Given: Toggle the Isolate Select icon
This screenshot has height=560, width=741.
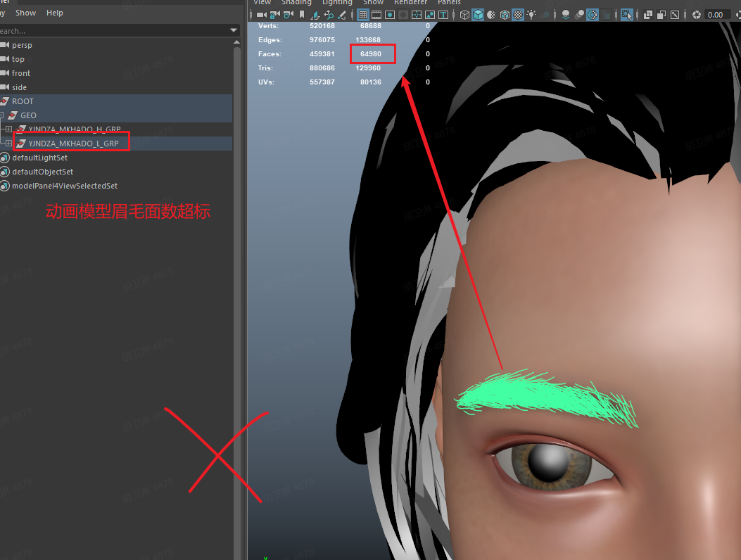Looking at the screenshot, I should click(626, 14).
